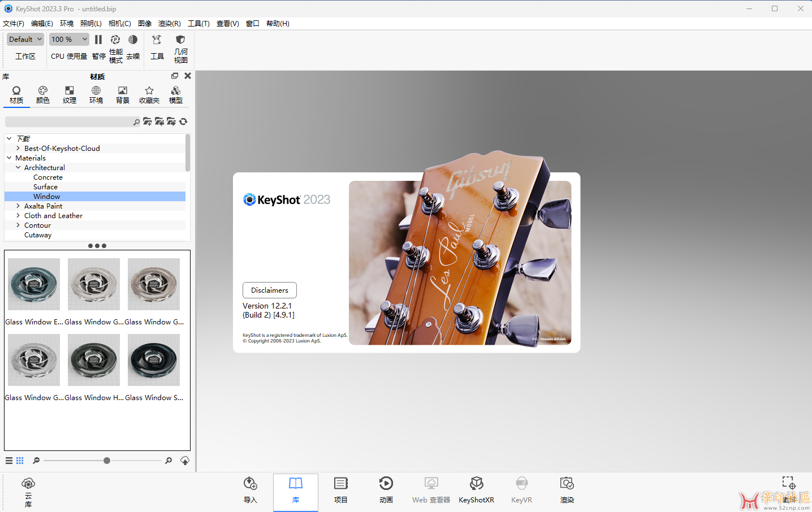
Task: Open the CPU usage 100% dropdown
Action: tap(69, 39)
